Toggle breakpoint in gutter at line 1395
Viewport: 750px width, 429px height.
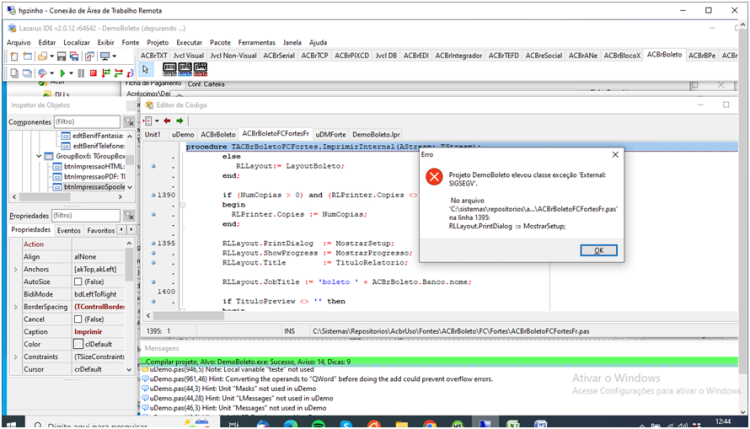[154, 243]
